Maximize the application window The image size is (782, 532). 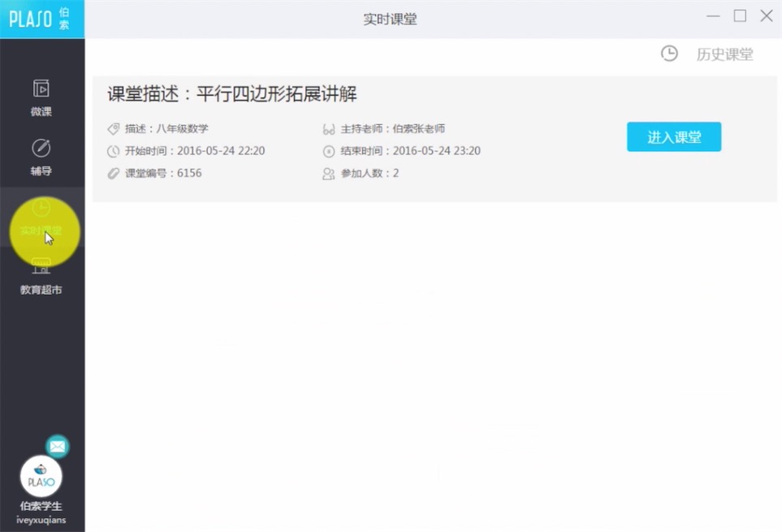click(x=740, y=16)
